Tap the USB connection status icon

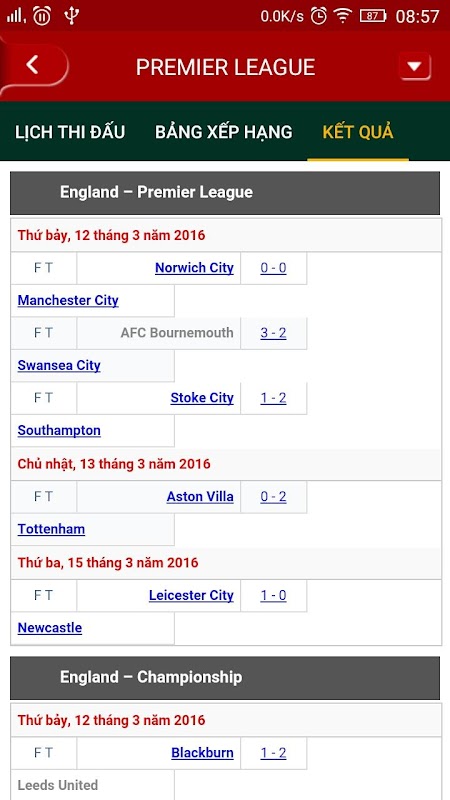click(71, 16)
